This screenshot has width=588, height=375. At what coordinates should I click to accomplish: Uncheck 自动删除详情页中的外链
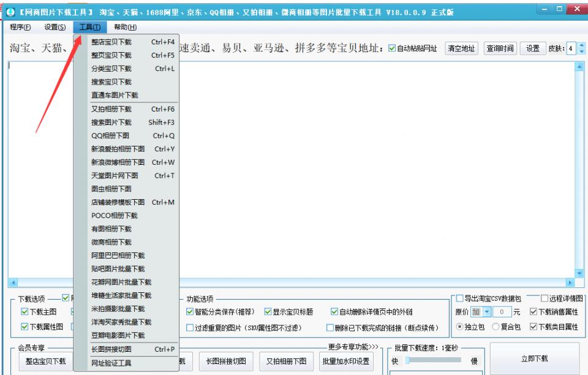coord(333,312)
